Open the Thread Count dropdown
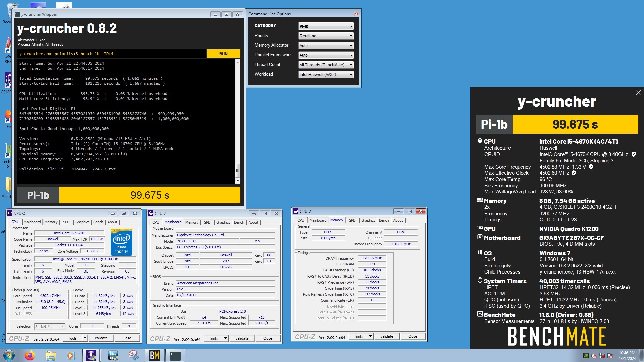 coord(326,65)
